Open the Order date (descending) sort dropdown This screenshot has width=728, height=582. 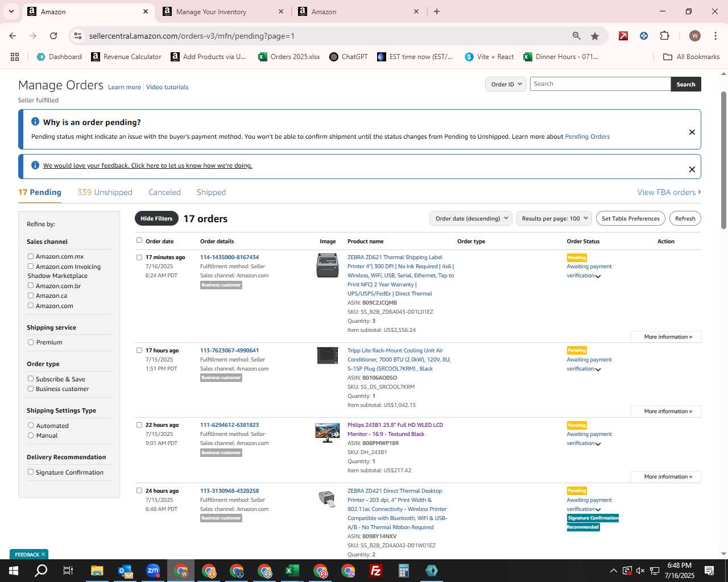pos(471,218)
